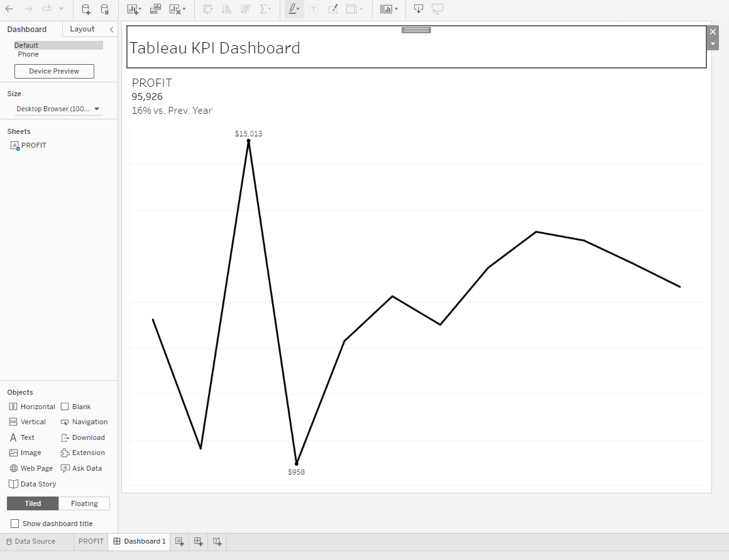This screenshot has height=560, width=729.
Task: Select the Horizontal container object
Action: tap(32, 407)
